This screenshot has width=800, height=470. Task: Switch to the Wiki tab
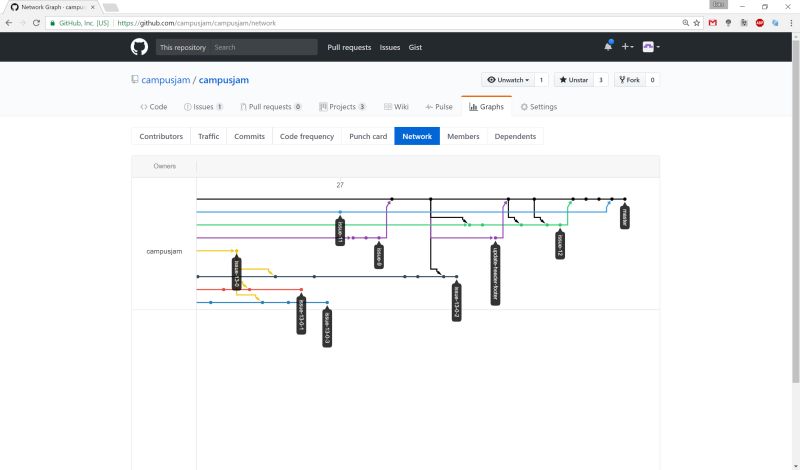[x=396, y=107]
